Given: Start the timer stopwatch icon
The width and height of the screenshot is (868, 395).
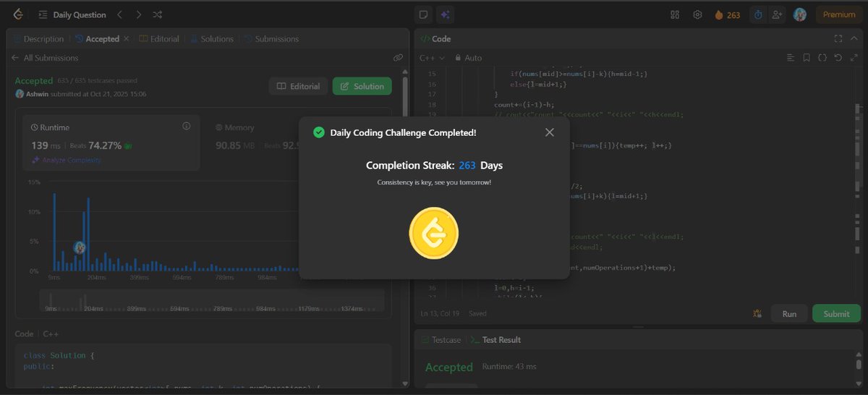Looking at the screenshot, I should point(758,14).
